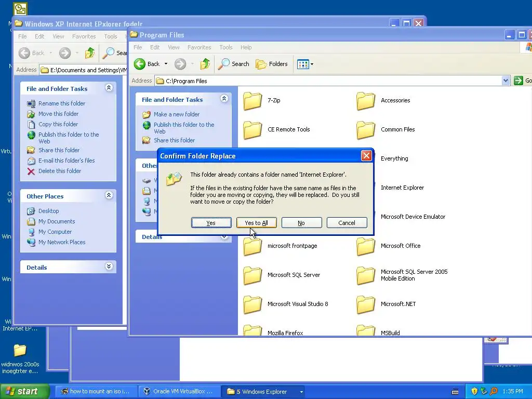Image resolution: width=532 pixels, height=399 pixels.
Task: Open the 5 Windows Explorer taskbar group
Action: coord(263,392)
